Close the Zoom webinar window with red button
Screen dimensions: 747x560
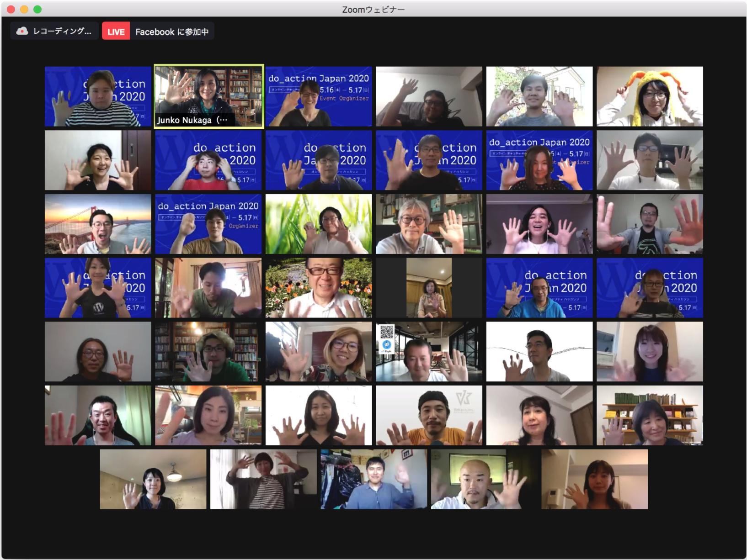pyautogui.click(x=11, y=9)
